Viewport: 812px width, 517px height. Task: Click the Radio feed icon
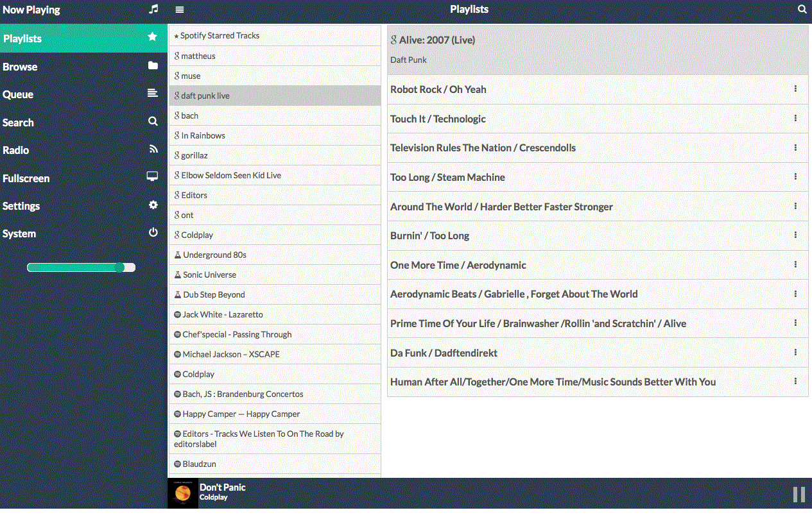153,149
